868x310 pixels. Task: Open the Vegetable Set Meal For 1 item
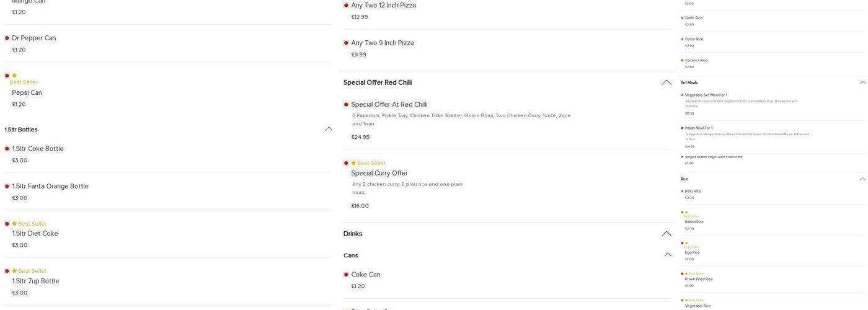click(x=706, y=95)
